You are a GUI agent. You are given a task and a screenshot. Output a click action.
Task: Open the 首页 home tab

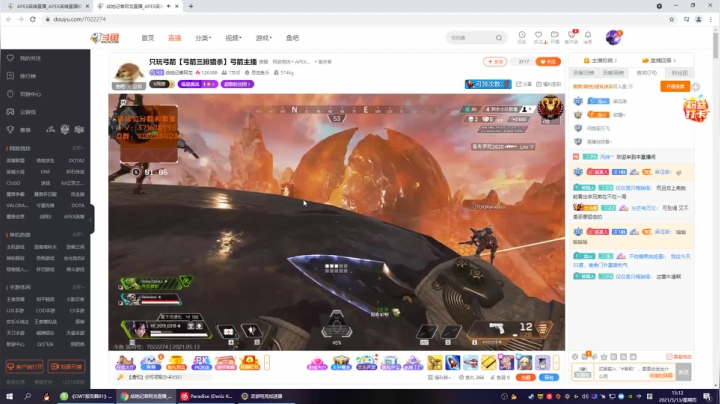(147, 38)
